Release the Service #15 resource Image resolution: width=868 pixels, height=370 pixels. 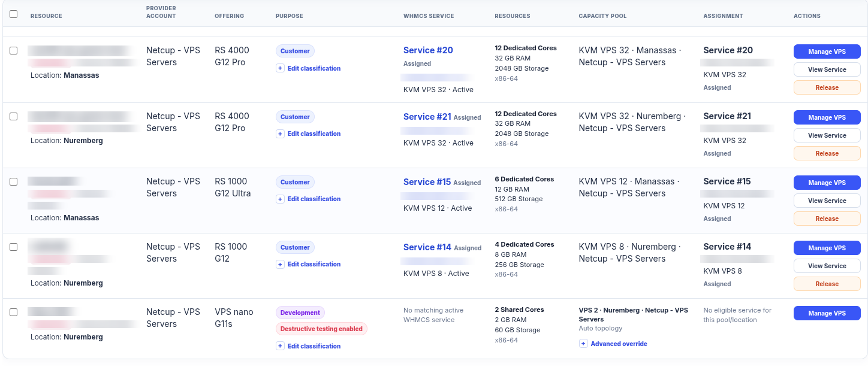click(x=827, y=219)
